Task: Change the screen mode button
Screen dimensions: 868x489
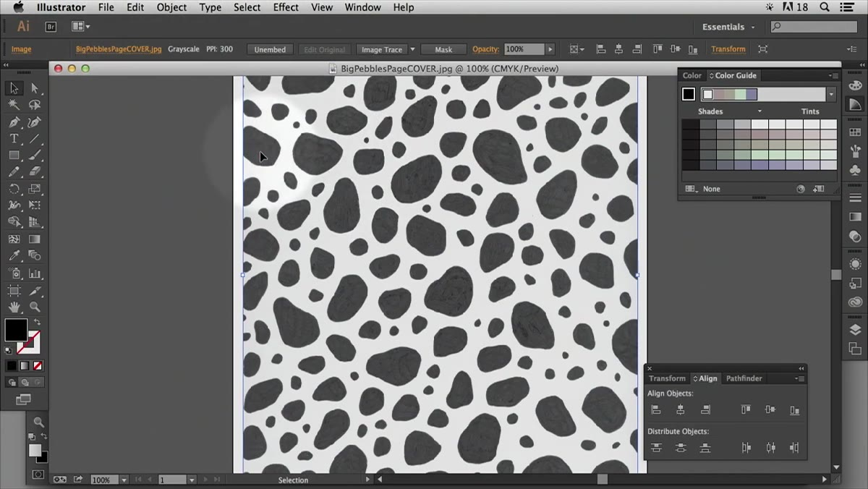Action: (23, 399)
